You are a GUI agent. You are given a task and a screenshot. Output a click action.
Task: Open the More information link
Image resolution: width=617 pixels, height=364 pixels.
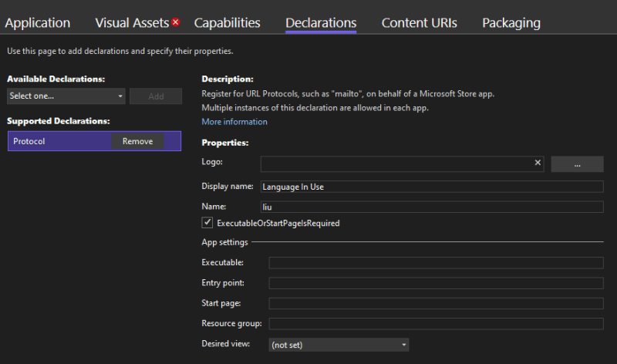[234, 122]
